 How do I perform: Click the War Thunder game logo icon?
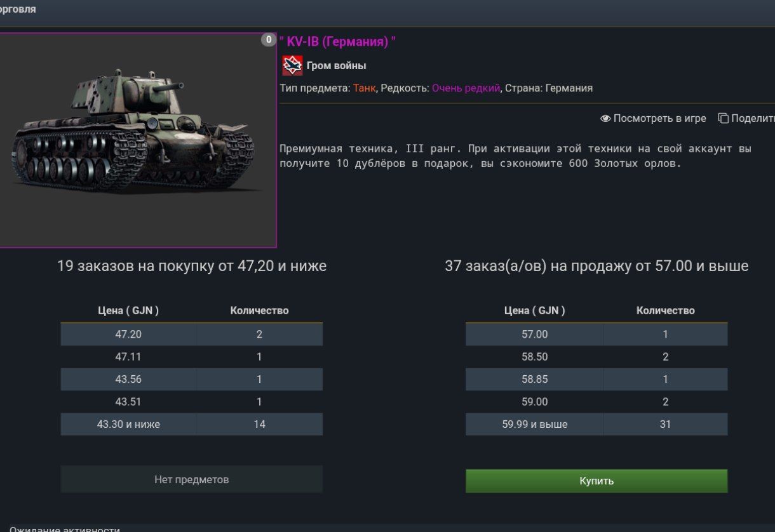(292, 65)
